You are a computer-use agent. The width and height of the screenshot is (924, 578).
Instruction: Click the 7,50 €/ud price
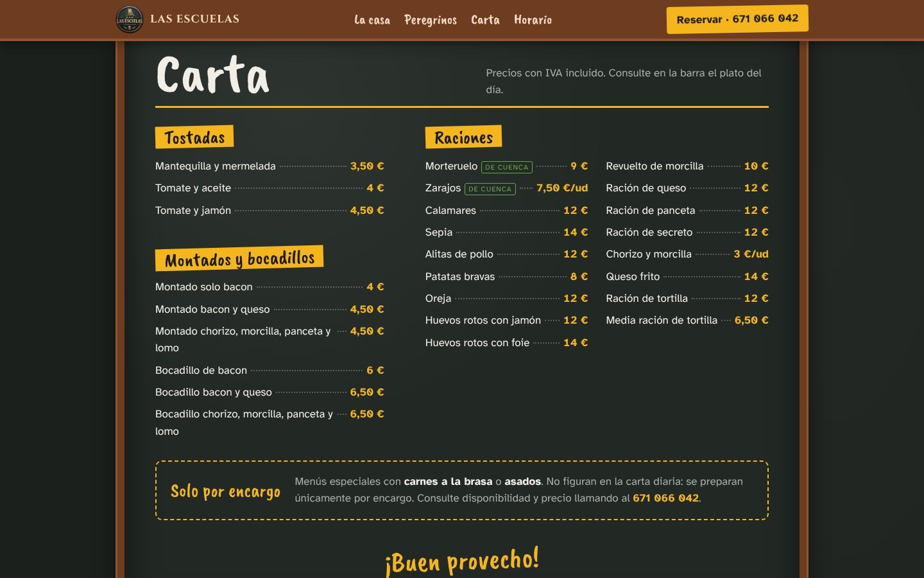[562, 188]
